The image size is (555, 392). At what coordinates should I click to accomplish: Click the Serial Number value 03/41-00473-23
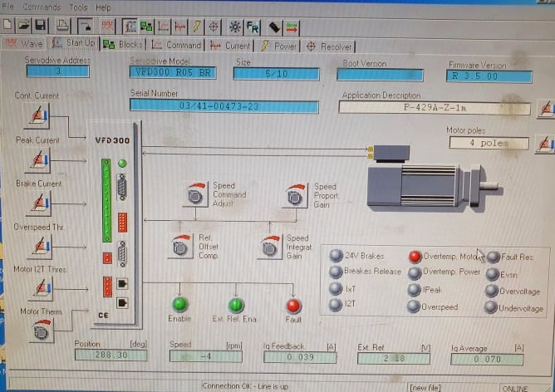pos(224,106)
